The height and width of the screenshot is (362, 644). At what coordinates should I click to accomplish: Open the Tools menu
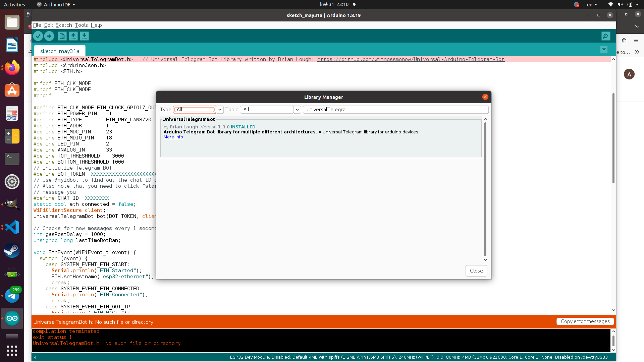click(81, 25)
